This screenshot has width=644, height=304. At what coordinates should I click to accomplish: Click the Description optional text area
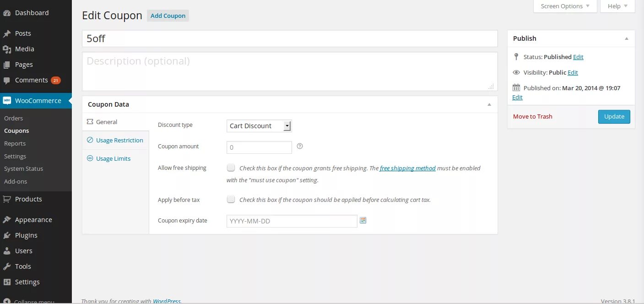[290, 71]
